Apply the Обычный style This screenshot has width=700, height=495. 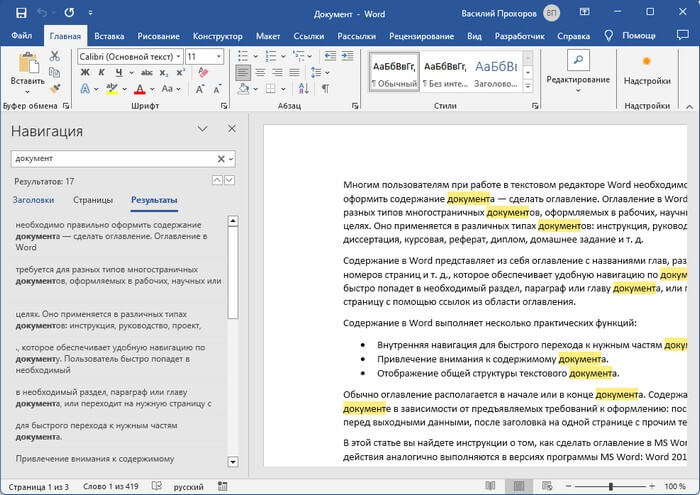click(x=394, y=72)
